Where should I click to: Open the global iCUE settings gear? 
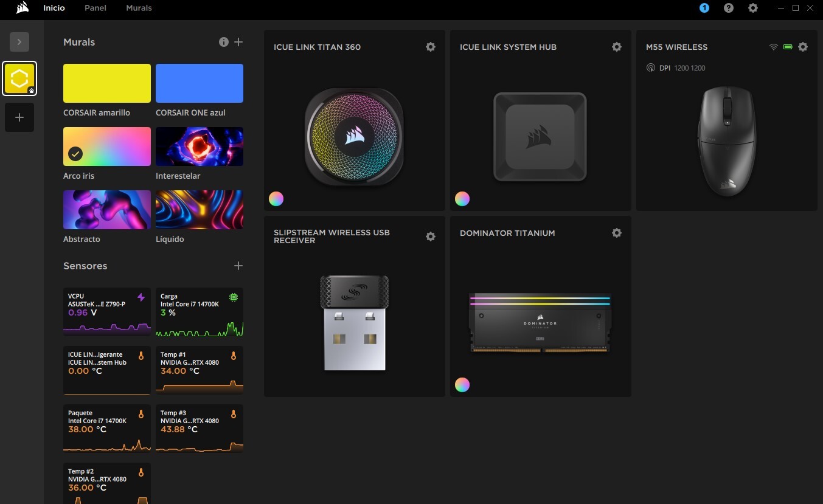[x=753, y=8]
